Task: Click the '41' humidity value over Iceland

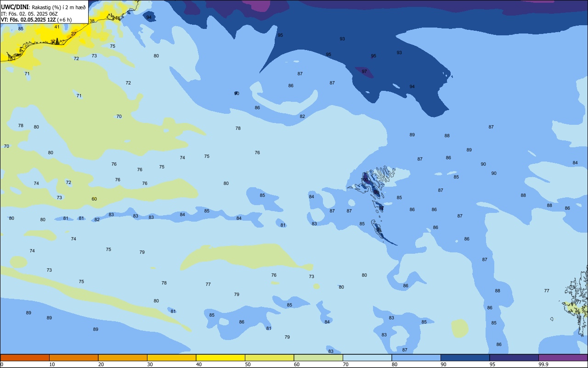Action: 57,27
